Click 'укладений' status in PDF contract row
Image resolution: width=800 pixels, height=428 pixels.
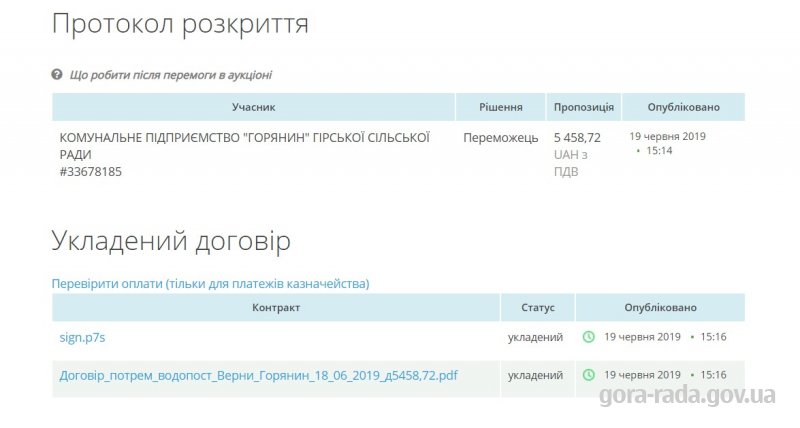pyautogui.click(x=535, y=375)
